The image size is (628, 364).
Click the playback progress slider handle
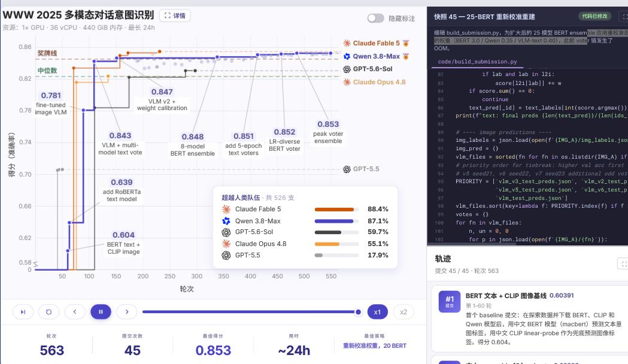(358, 312)
